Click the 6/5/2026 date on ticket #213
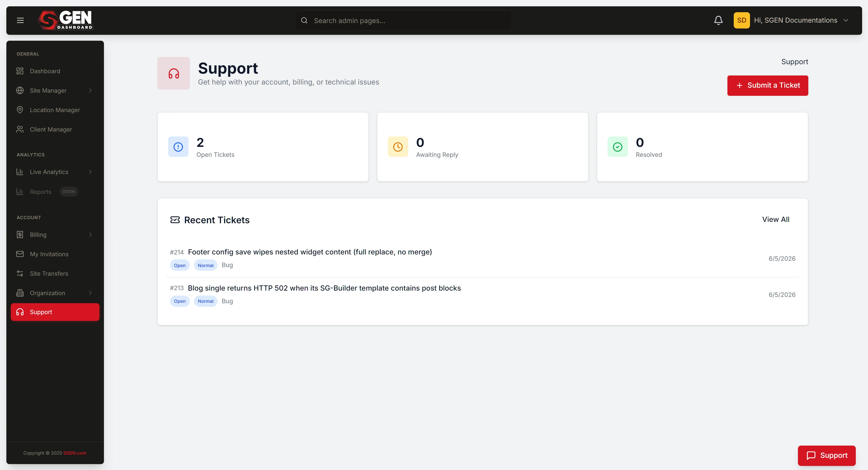Viewport: 868px width, 470px height. (x=782, y=295)
